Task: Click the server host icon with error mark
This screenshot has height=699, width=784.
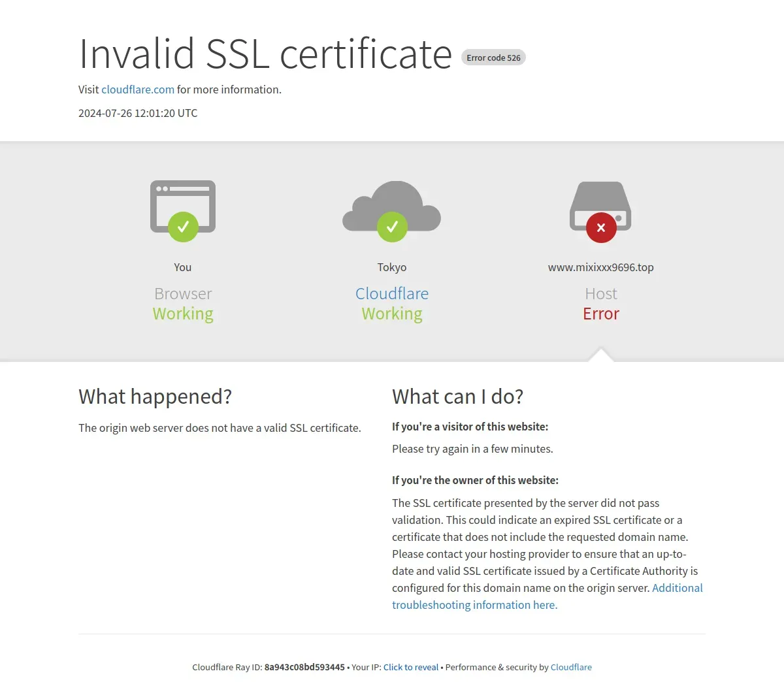Action: point(600,212)
